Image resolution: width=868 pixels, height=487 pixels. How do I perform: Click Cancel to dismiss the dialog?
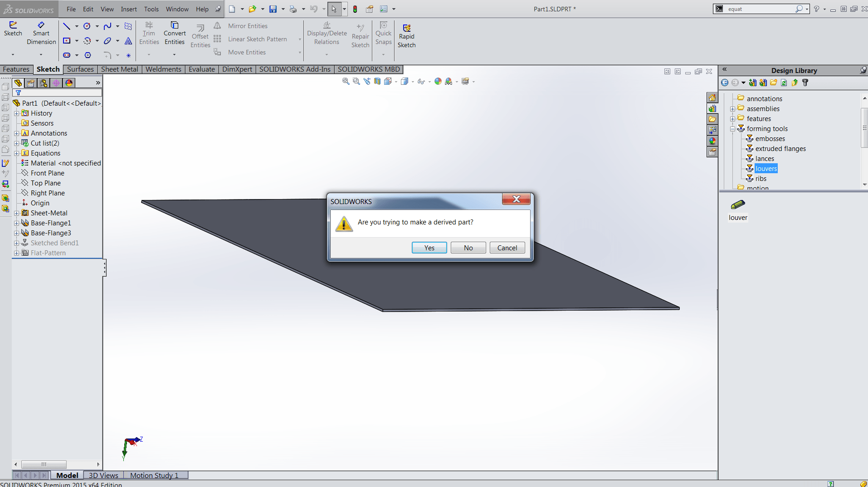[x=507, y=248]
